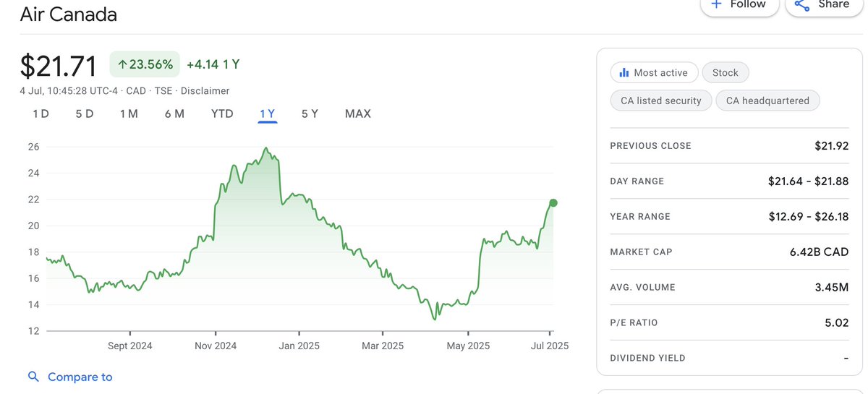Click the CA headquartered chip
This screenshot has width=868, height=394.
[767, 100]
